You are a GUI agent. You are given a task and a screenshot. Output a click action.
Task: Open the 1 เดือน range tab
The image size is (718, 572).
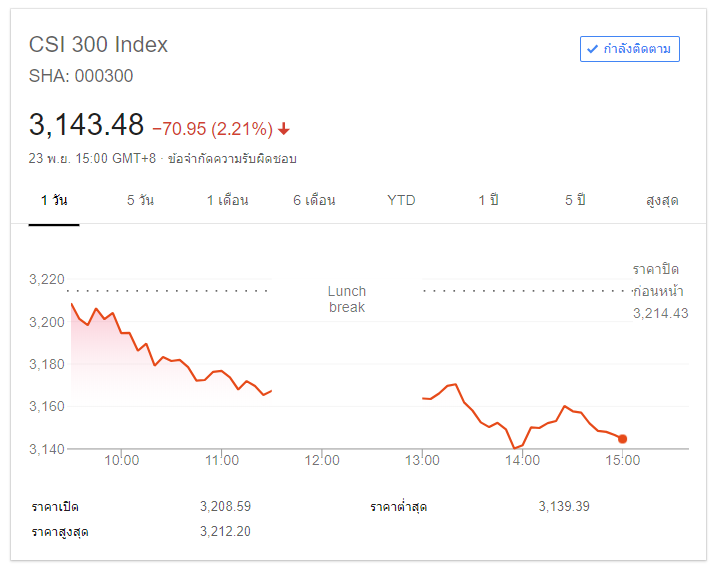pyautogui.click(x=227, y=200)
